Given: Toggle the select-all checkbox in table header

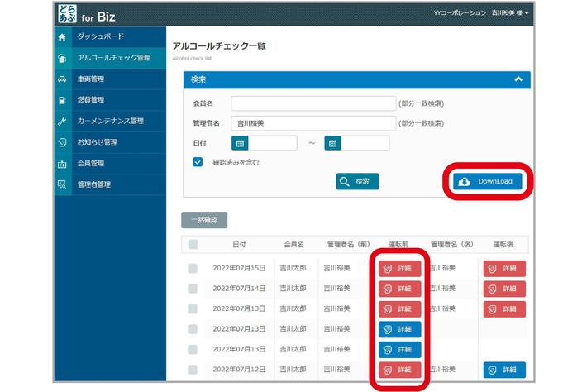Looking at the screenshot, I should (x=193, y=244).
